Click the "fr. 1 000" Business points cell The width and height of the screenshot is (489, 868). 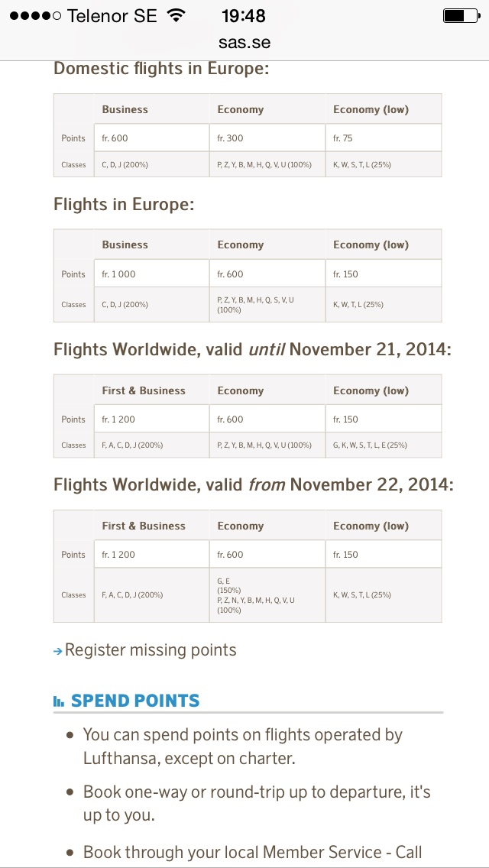tap(151, 274)
